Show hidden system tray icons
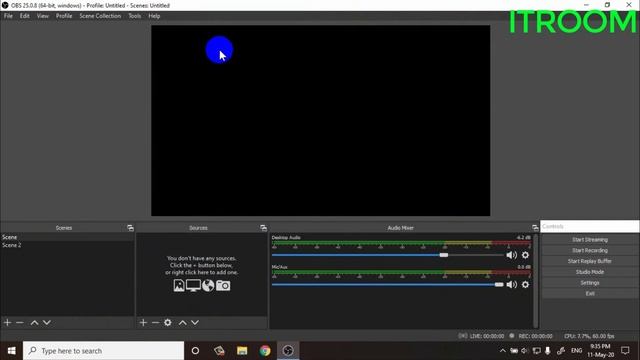 (x=502, y=351)
